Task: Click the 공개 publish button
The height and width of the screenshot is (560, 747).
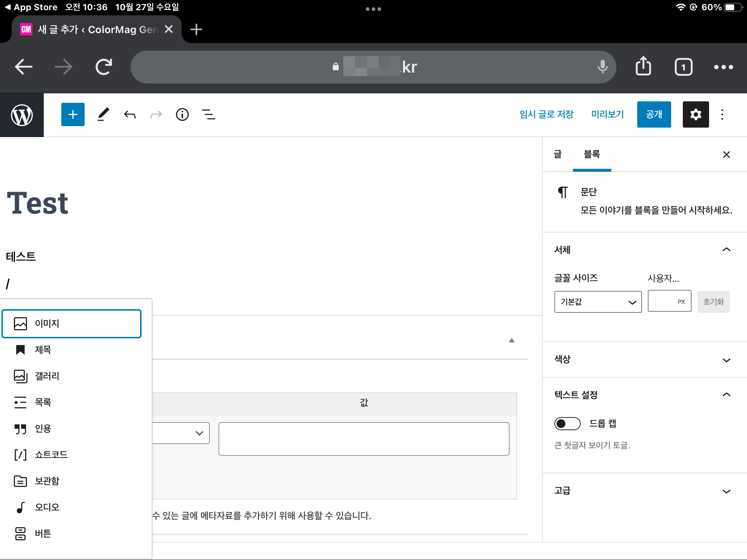Action: (x=654, y=114)
